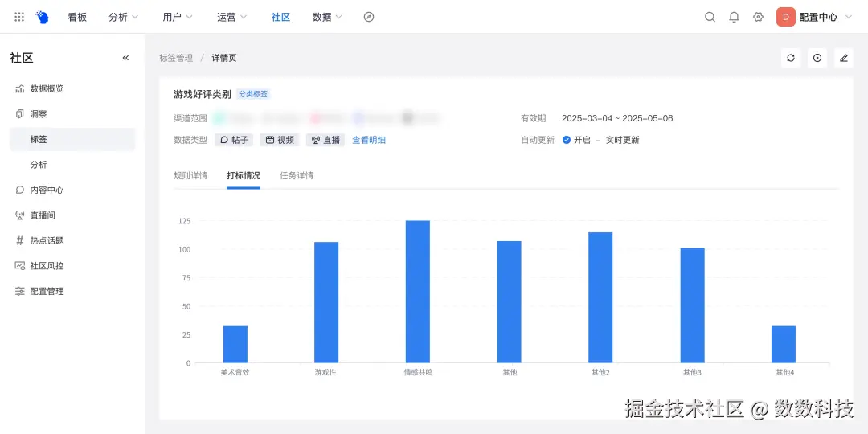868x434 pixels.
Task: Click the 详情页 breadcrumb text
Action: click(224, 58)
